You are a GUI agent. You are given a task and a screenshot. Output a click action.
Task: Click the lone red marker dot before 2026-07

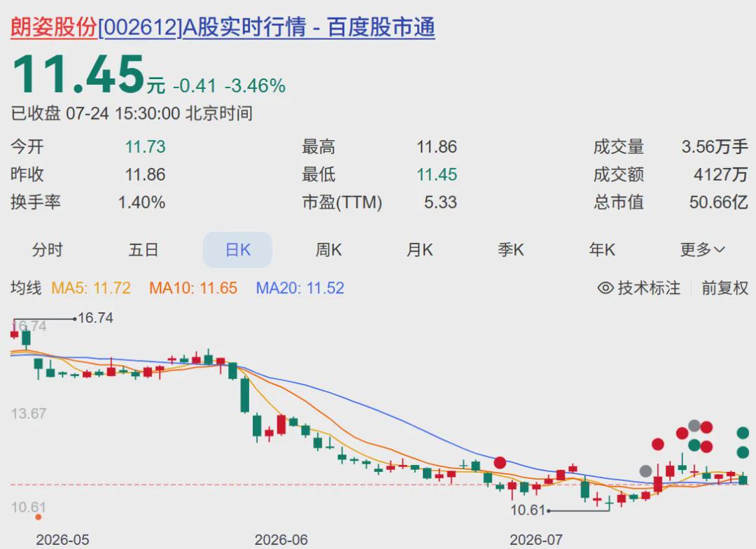500,463
